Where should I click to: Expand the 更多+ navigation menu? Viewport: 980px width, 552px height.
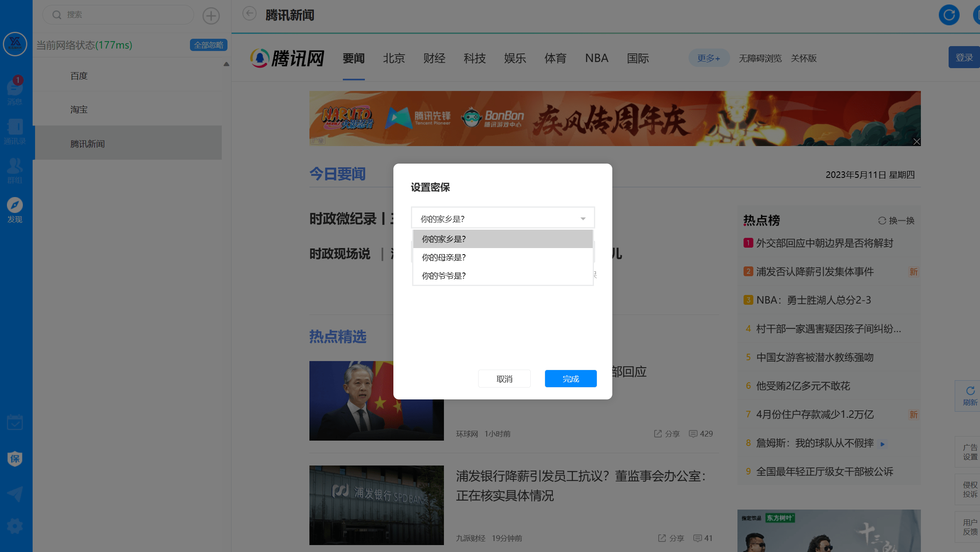click(x=709, y=58)
